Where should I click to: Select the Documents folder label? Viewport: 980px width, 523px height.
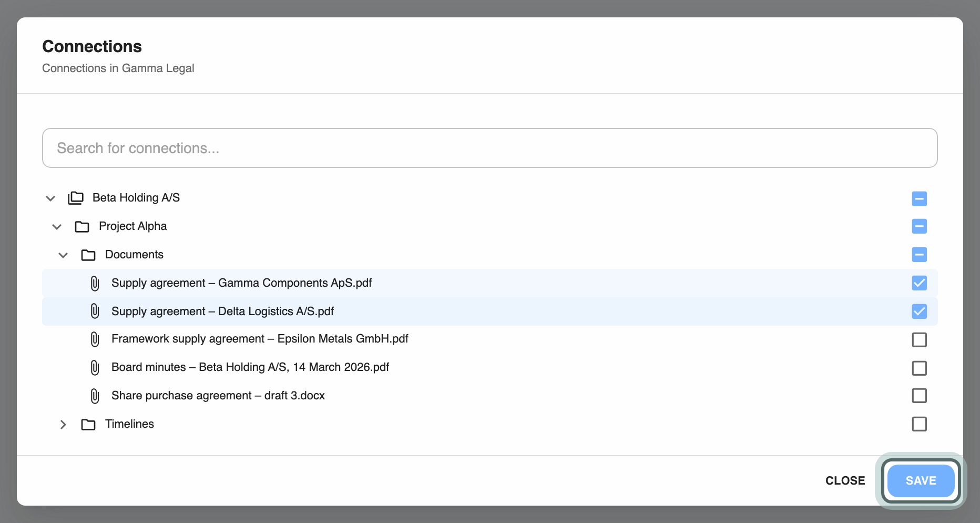135,255
